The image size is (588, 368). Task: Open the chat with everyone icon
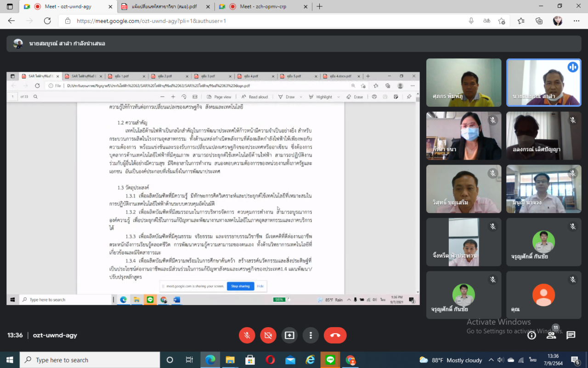[571, 335]
